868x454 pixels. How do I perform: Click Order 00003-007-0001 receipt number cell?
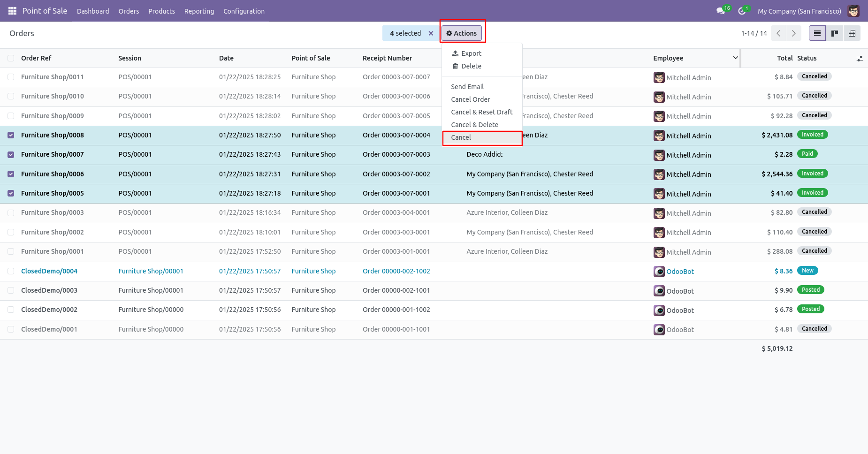coord(396,193)
